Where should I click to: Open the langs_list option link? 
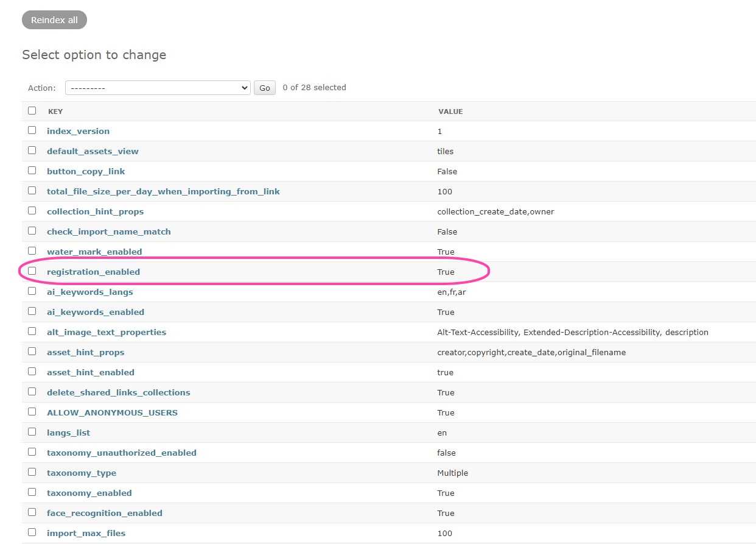68,433
